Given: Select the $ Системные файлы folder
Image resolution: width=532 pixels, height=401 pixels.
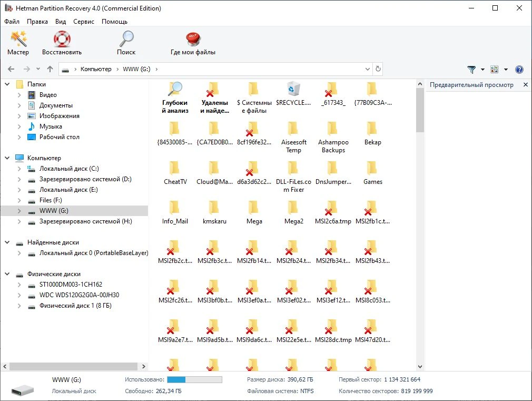Looking at the screenshot, I should click(x=254, y=98).
